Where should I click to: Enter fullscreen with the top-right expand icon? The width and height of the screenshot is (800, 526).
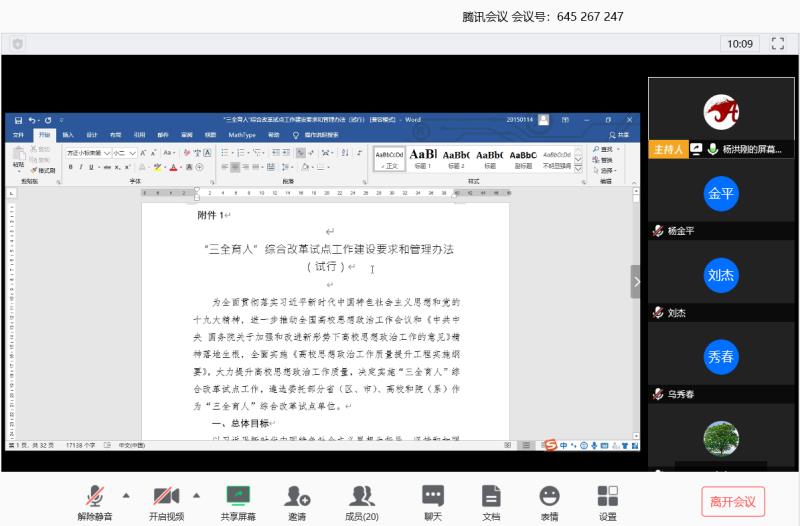[x=777, y=44]
